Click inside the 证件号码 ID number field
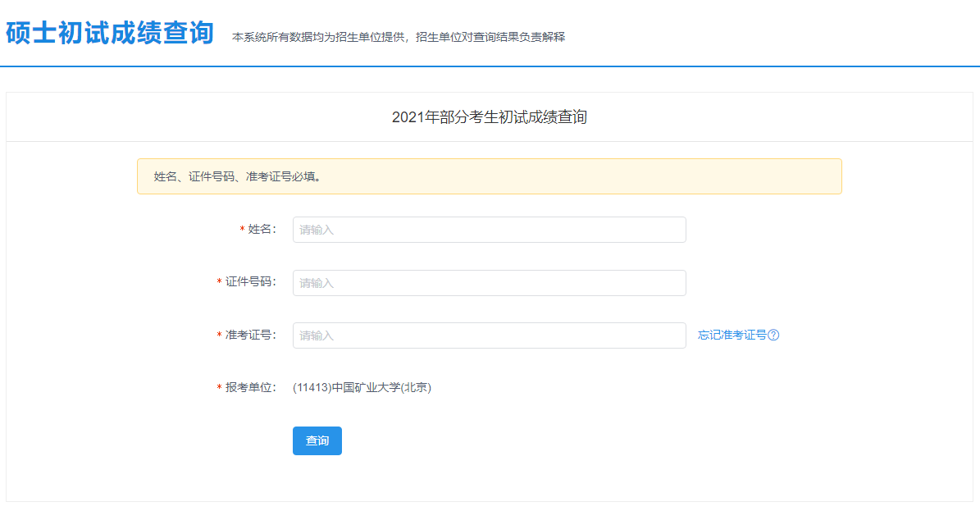 (489, 282)
